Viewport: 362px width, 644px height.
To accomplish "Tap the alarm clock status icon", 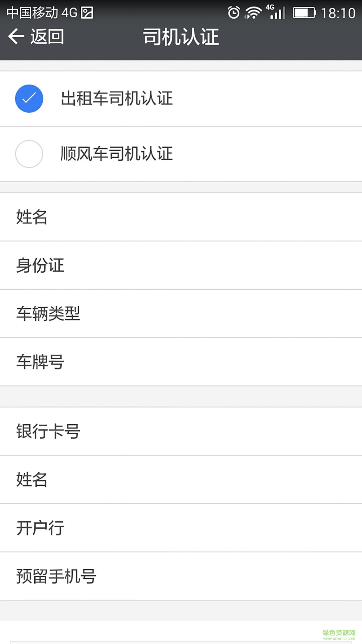I will tap(233, 13).
